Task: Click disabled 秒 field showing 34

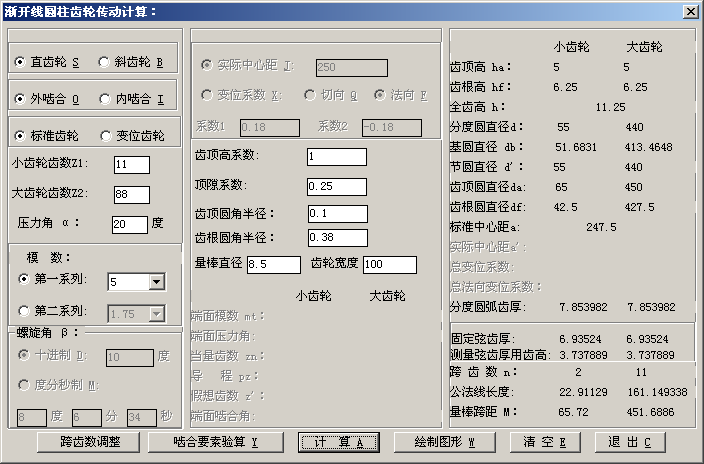Action: 142,418
